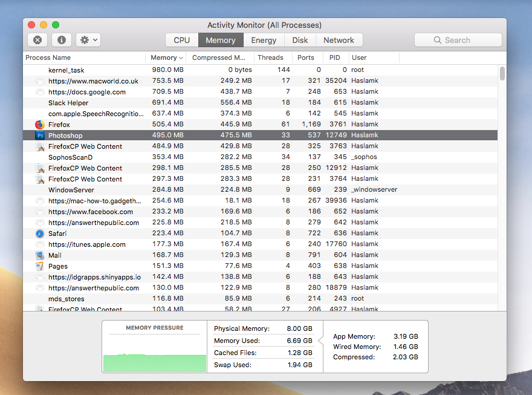Click the shield icon beside itunes.apple.com
This screenshot has width=532, height=395.
[x=40, y=244]
